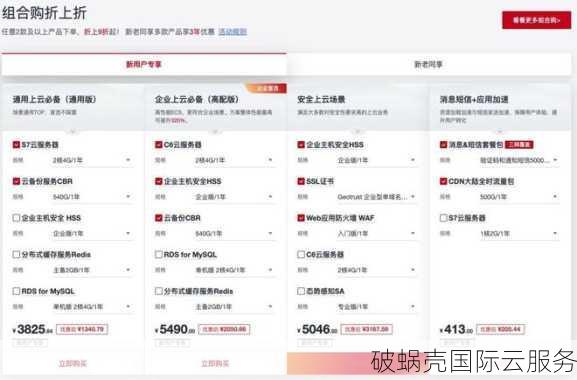Click the 通用上云必备（通用版）card title
This screenshot has height=380, width=577.
54,99
